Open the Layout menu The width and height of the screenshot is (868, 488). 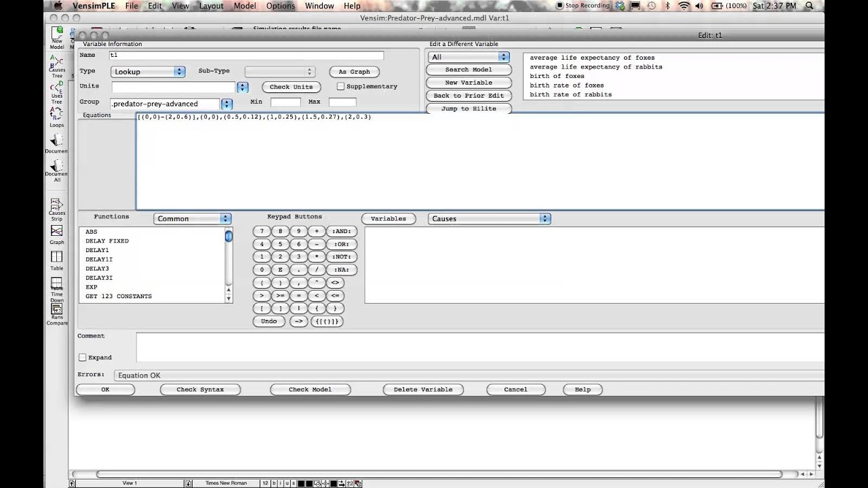[x=212, y=6]
